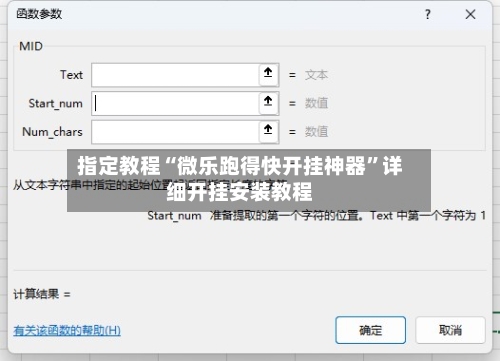Cancel with the 取消 button

pyautogui.click(x=450, y=330)
